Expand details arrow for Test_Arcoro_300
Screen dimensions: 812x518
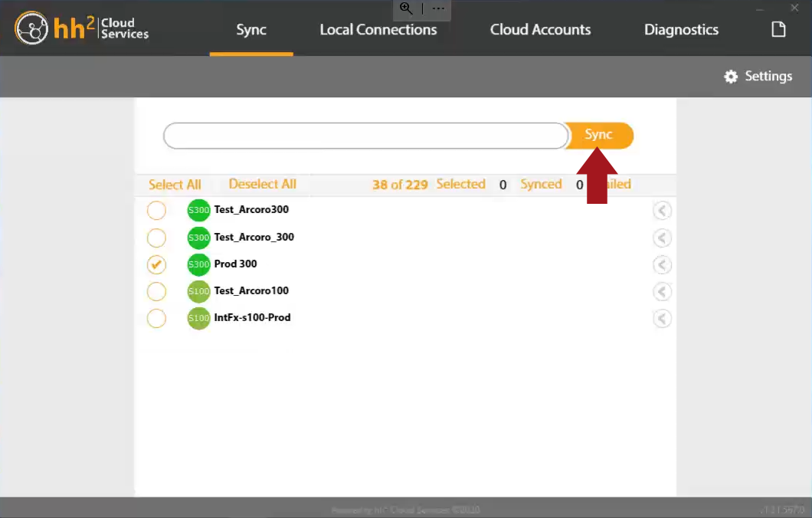[662, 238]
